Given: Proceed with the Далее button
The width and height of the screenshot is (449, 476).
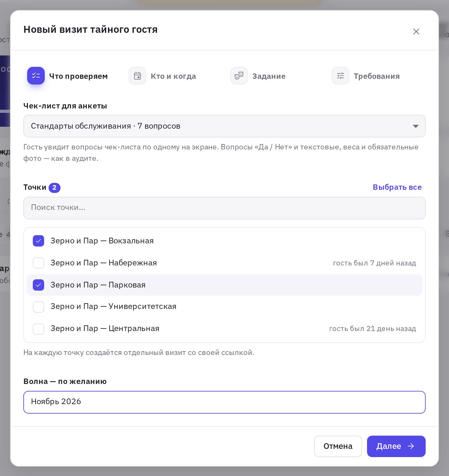Looking at the screenshot, I should click(x=396, y=446).
